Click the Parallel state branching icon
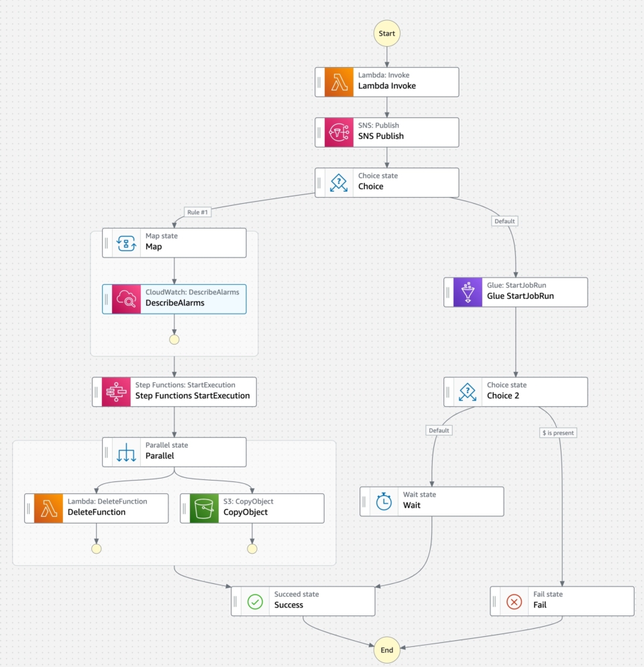 126,452
